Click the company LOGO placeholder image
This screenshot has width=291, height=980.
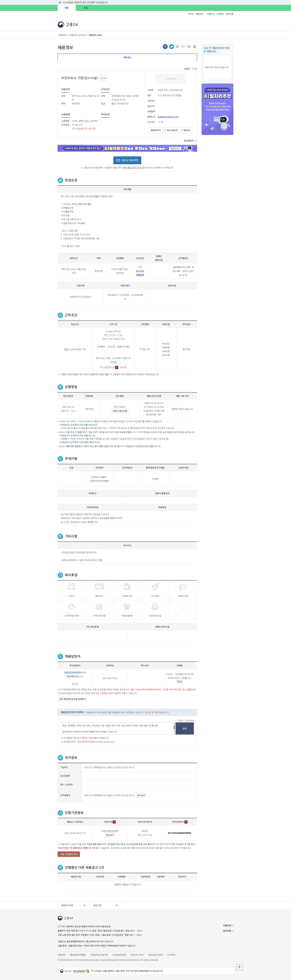tap(171, 79)
